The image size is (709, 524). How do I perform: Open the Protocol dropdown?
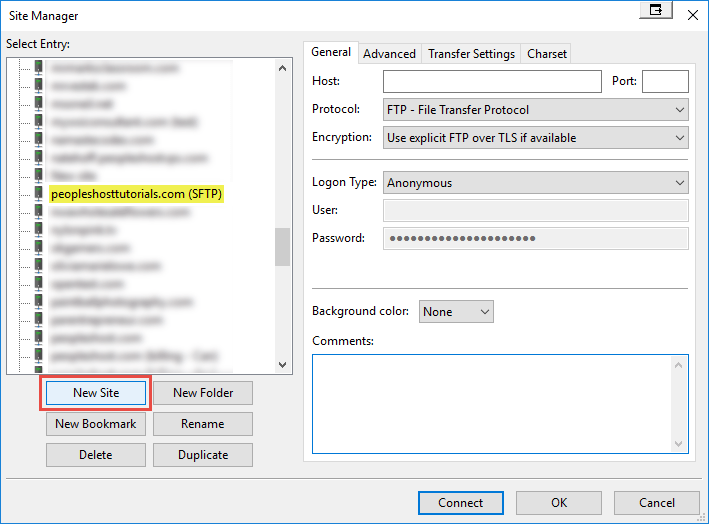pyautogui.click(x=535, y=110)
